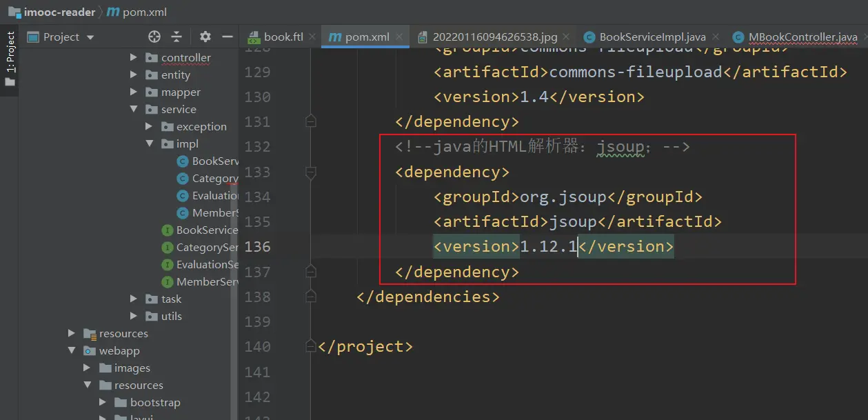Select the EvaluationService interface in tree

tap(207, 265)
